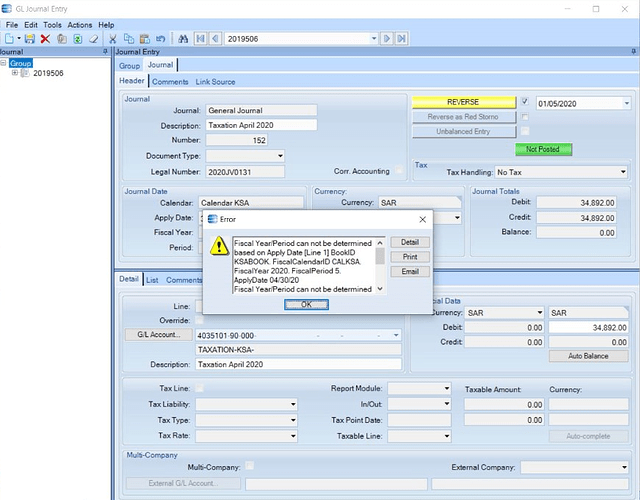Click the Paste clipboard toolbar icon

coord(144,39)
